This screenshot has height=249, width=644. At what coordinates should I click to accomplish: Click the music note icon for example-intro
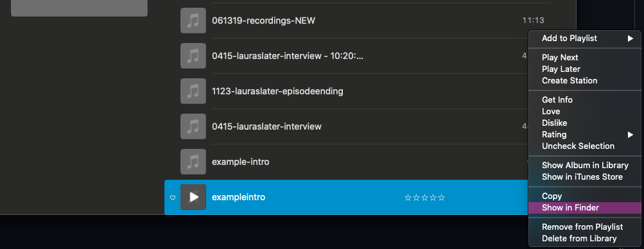click(x=193, y=162)
